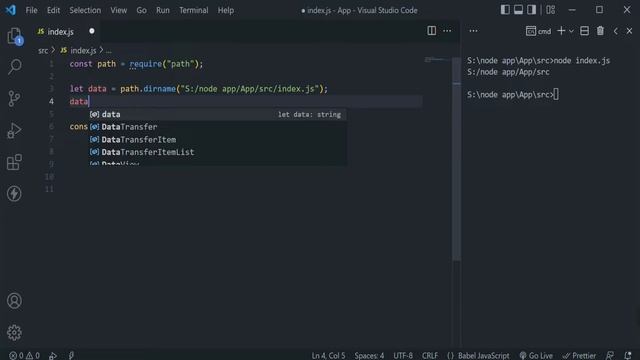This screenshot has height=360, width=640.
Task: Click the terminal panel left chevron
Action: pyautogui.click(x=616, y=31)
